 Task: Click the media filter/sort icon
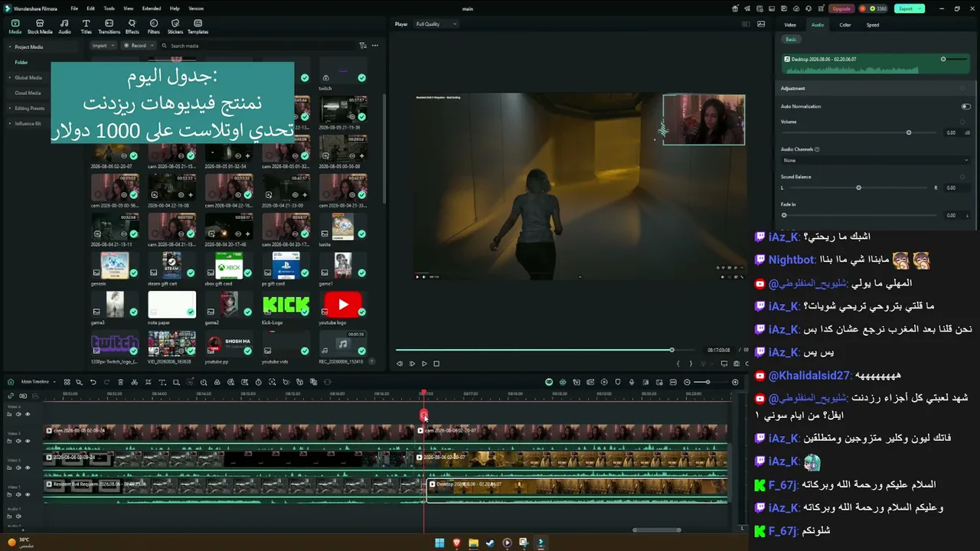pos(363,45)
